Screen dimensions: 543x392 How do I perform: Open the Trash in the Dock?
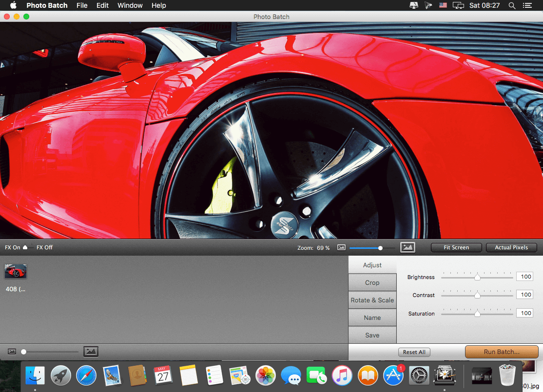pos(507,375)
